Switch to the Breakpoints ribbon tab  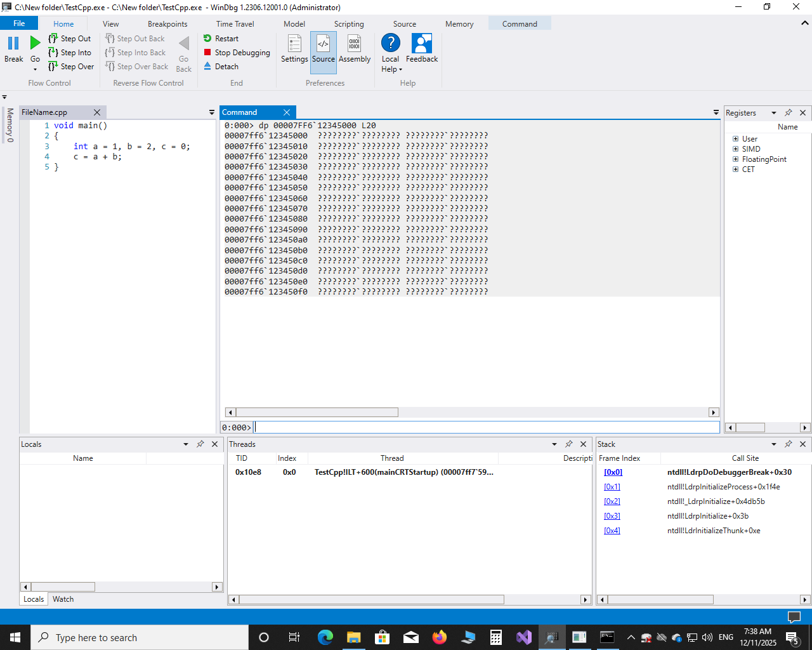click(x=167, y=24)
